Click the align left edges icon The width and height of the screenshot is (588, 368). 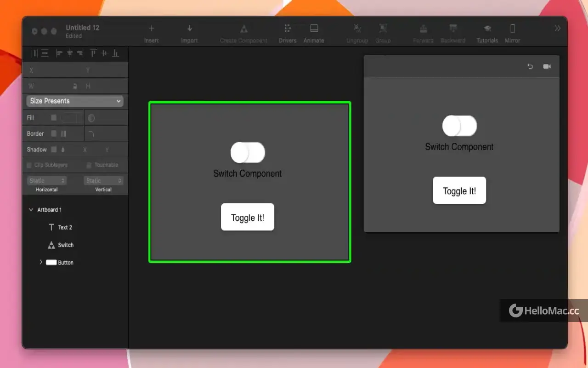[59, 53]
